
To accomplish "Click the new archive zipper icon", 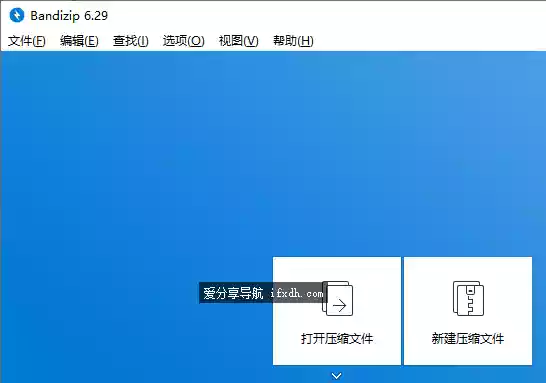I will pyautogui.click(x=468, y=299).
